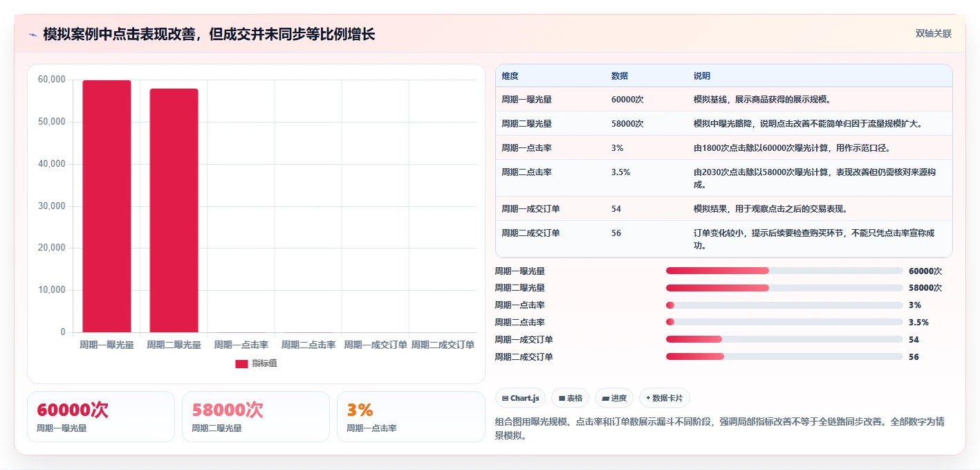
Task: Click the 60000次 value in the table
Action: [627, 100]
